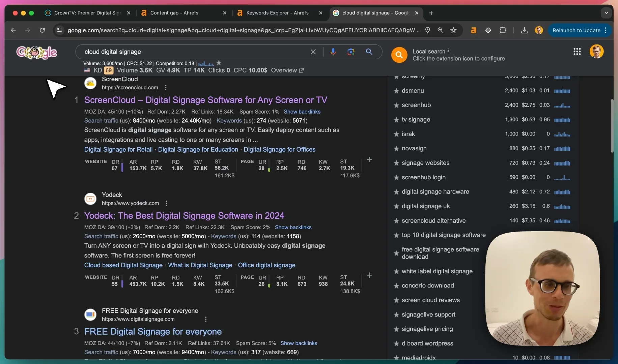The height and width of the screenshot is (364, 618).
Task: Click the location pin icon in address bar
Action: coord(427,30)
